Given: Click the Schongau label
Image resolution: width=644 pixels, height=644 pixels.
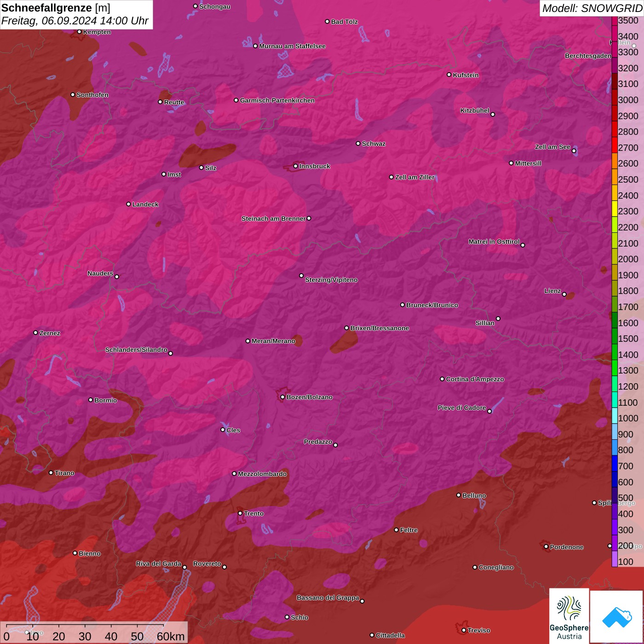Looking at the screenshot, I should pos(215,6).
